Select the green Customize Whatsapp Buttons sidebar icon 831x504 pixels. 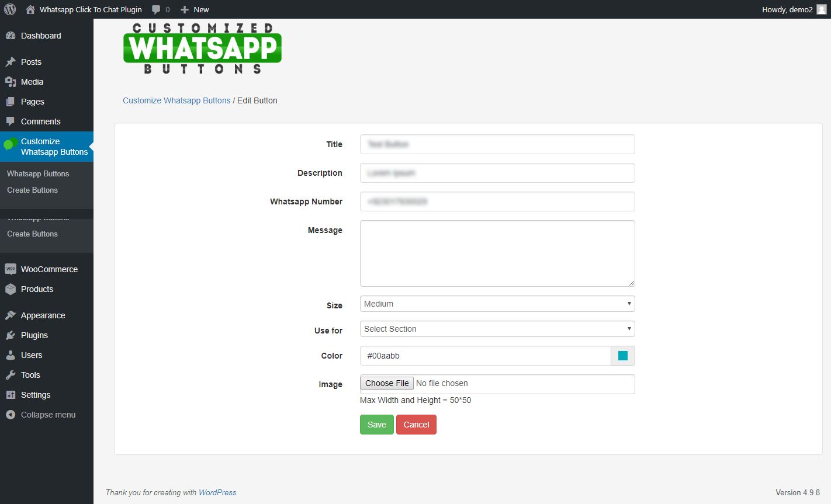11,144
